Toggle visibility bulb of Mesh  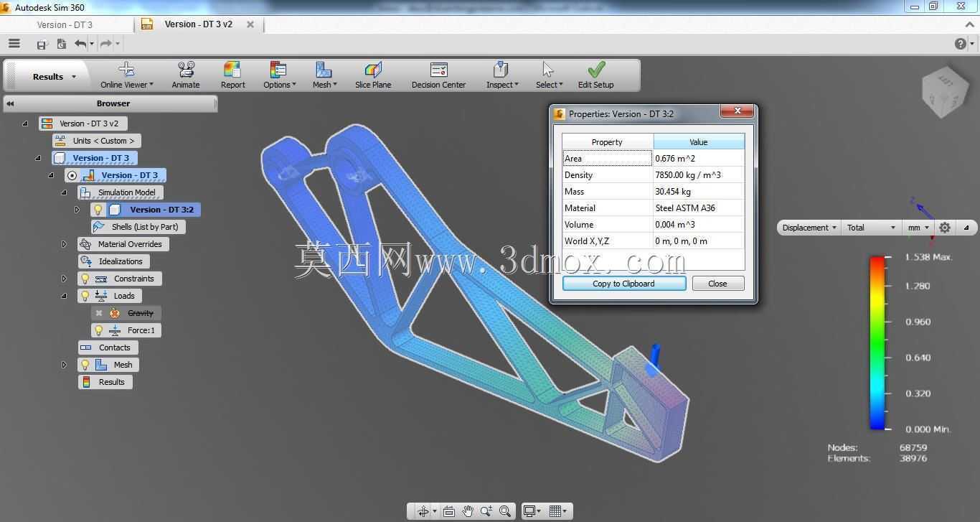tap(85, 365)
